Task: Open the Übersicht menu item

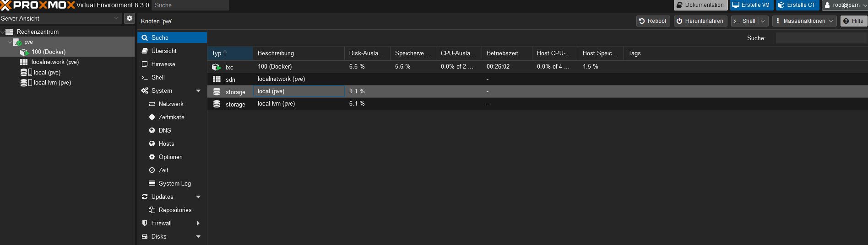Action: [164, 51]
